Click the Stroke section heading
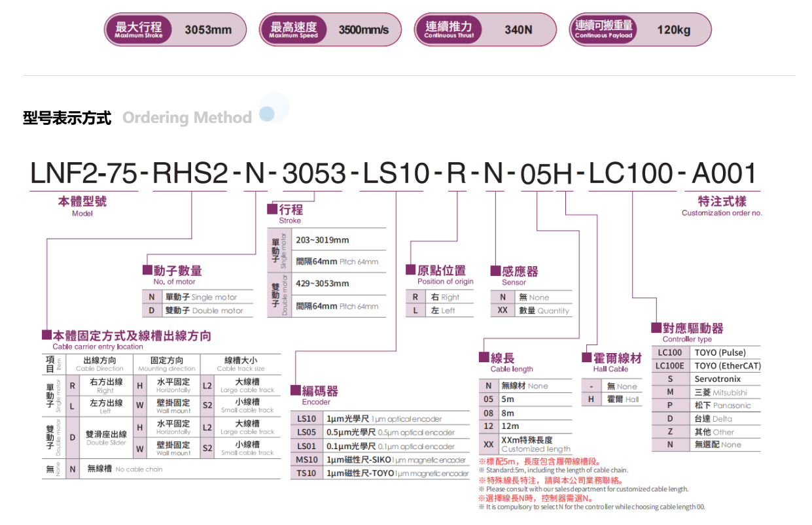Image resolution: width=812 pixels, height=525 pixels. (285, 214)
